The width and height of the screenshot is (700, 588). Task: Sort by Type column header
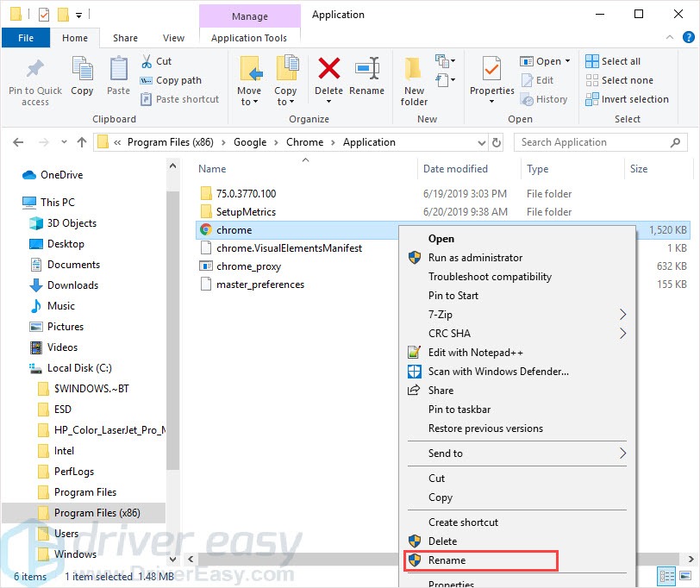tap(538, 169)
